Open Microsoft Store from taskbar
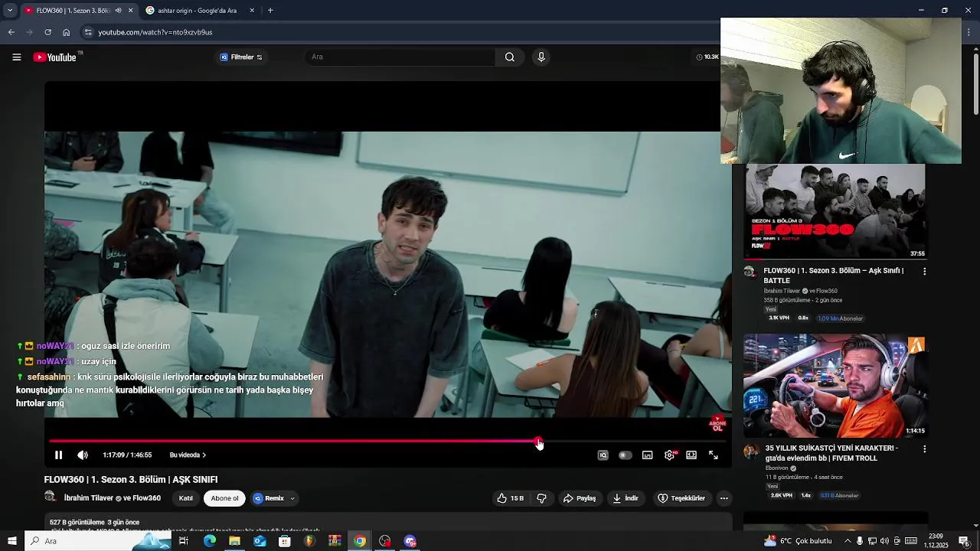 pos(284,541)
